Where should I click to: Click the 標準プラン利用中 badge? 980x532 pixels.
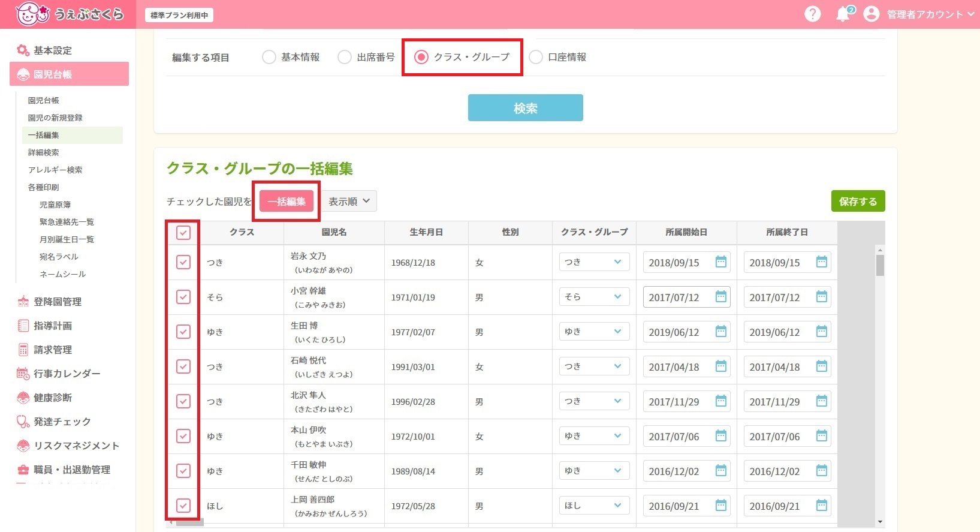pos(179,15)
